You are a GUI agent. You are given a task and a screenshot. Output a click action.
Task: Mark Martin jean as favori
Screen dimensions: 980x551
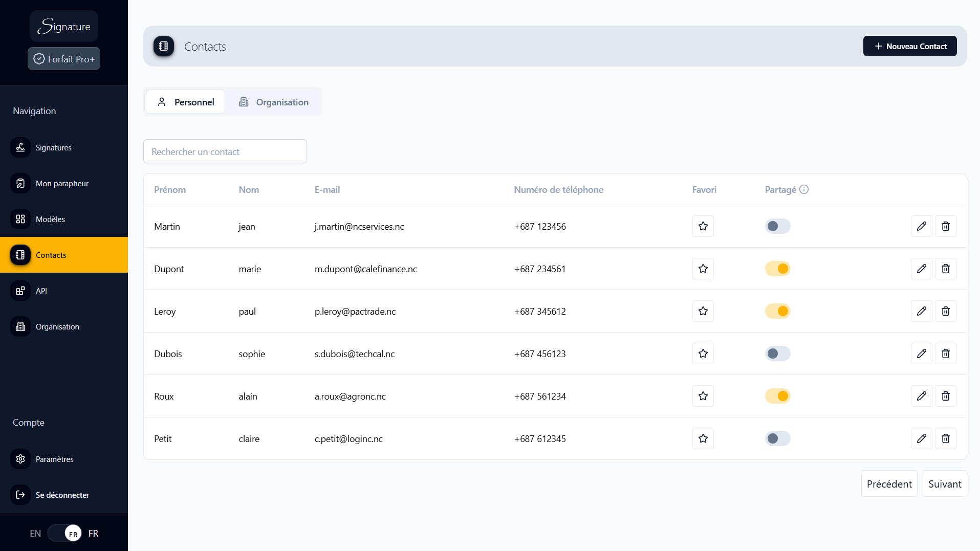pyautogui.click(x=703, y=226)
